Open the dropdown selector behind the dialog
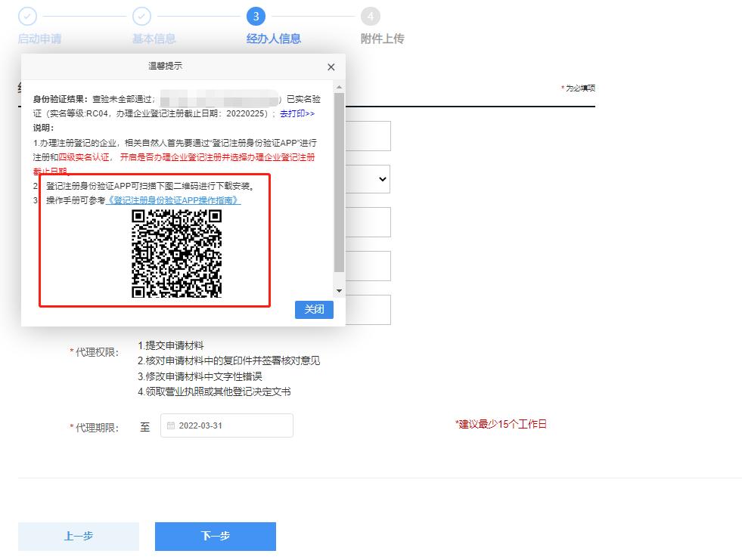742x560 pixels. pos(383,179)
